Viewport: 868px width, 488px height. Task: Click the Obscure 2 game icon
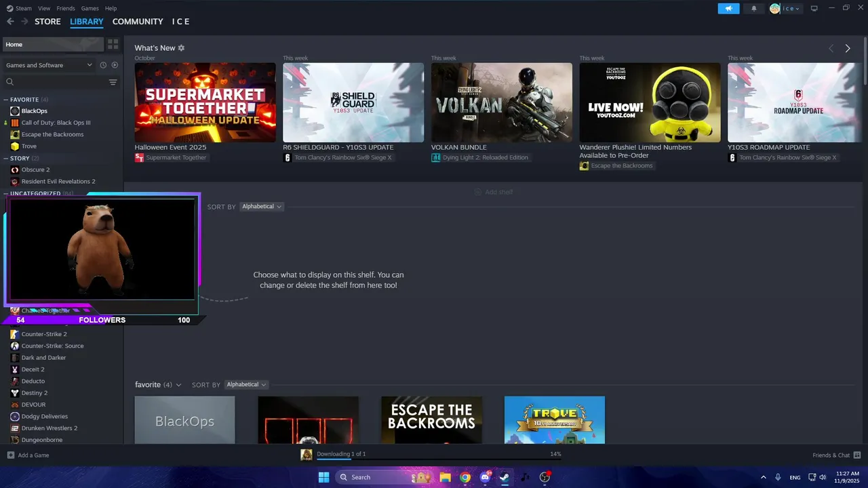point(15,170)
